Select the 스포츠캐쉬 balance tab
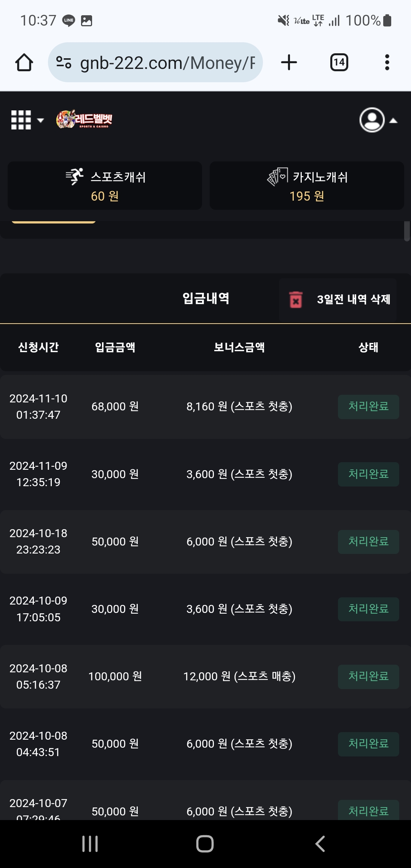The image size is (411, 868). point(105,186)
